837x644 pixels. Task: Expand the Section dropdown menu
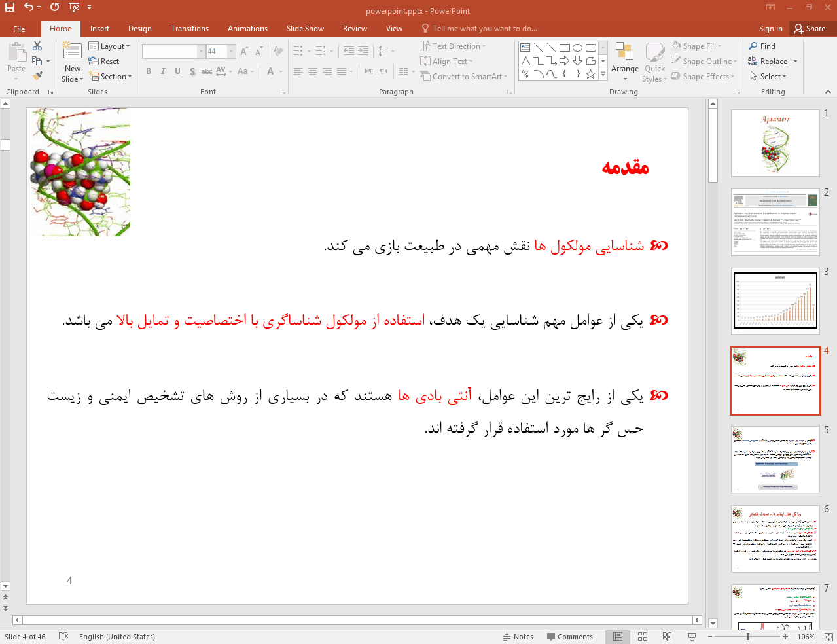pos(111,77)
